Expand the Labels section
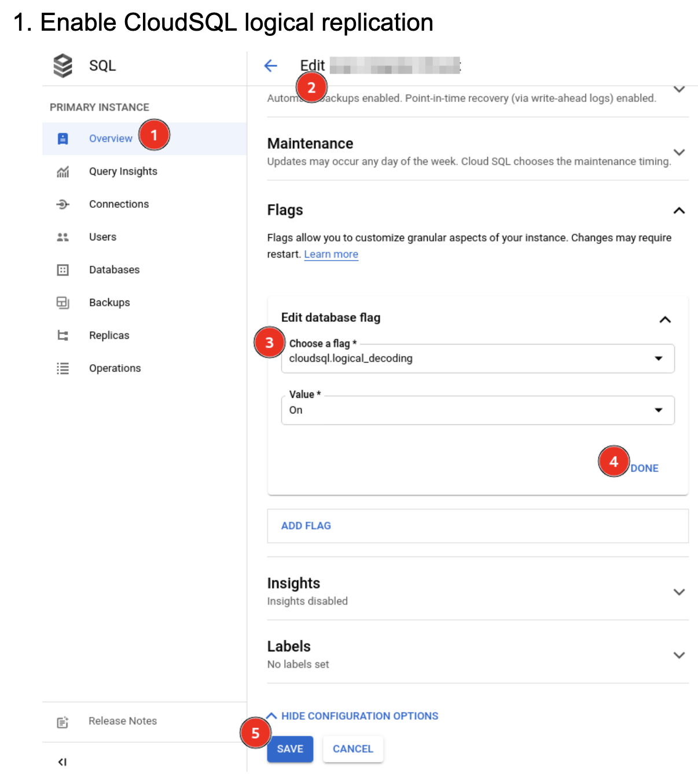 [x=678, y=655]
